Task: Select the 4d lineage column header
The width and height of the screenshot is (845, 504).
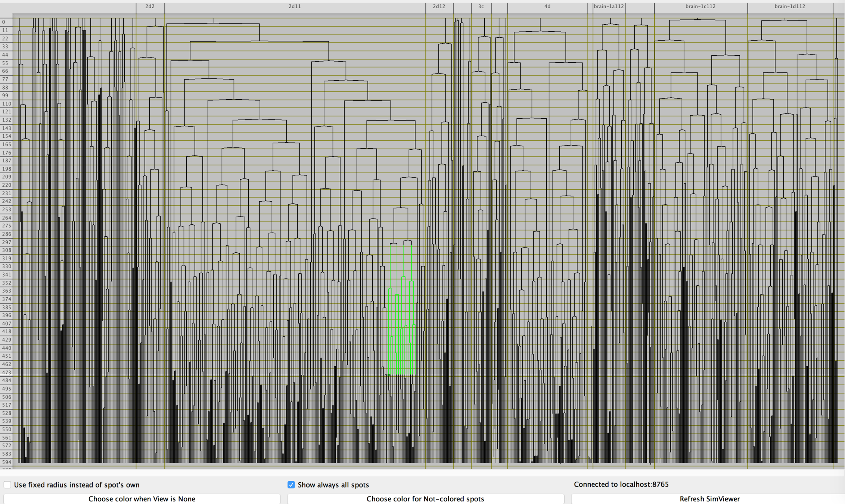Action: [547, 6]
